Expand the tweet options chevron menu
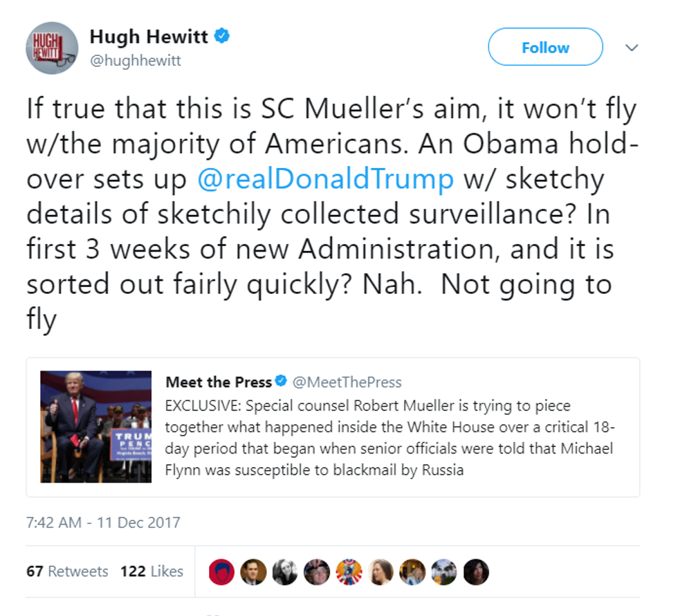 point(632,48)
